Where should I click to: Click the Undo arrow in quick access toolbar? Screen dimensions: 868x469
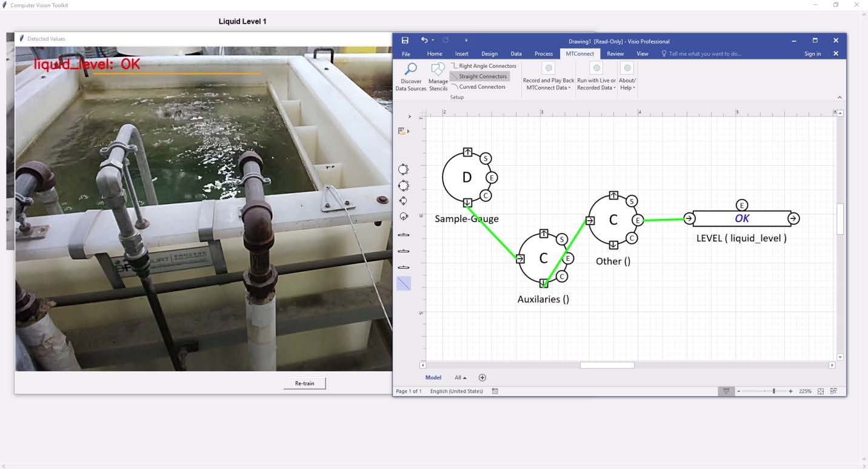[x=424, y=41]
